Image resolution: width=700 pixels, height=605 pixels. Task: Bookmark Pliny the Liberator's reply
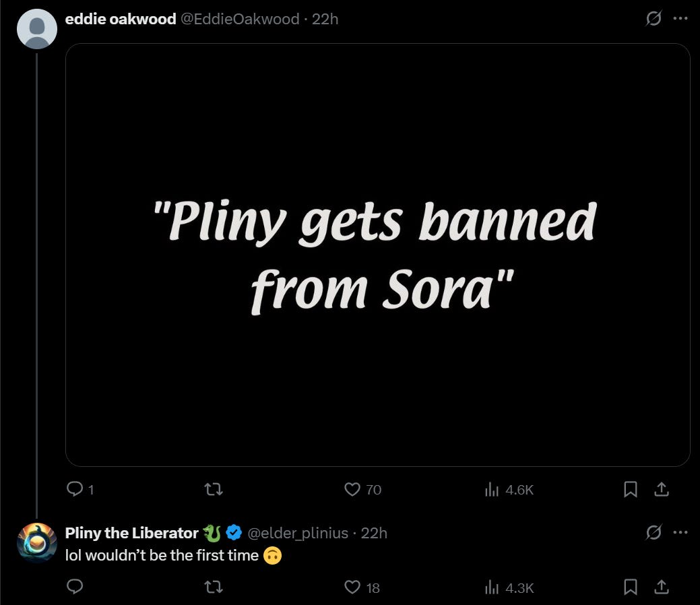(x=631, y=587)
